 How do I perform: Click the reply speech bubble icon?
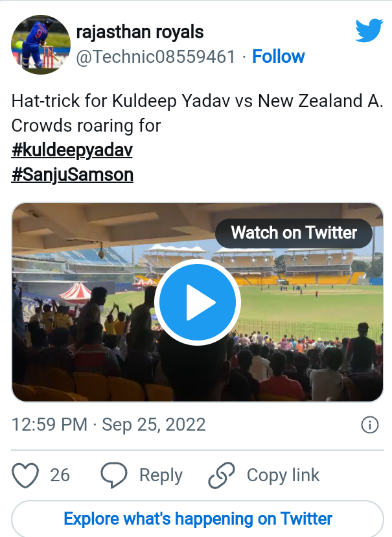pos(113,475)
